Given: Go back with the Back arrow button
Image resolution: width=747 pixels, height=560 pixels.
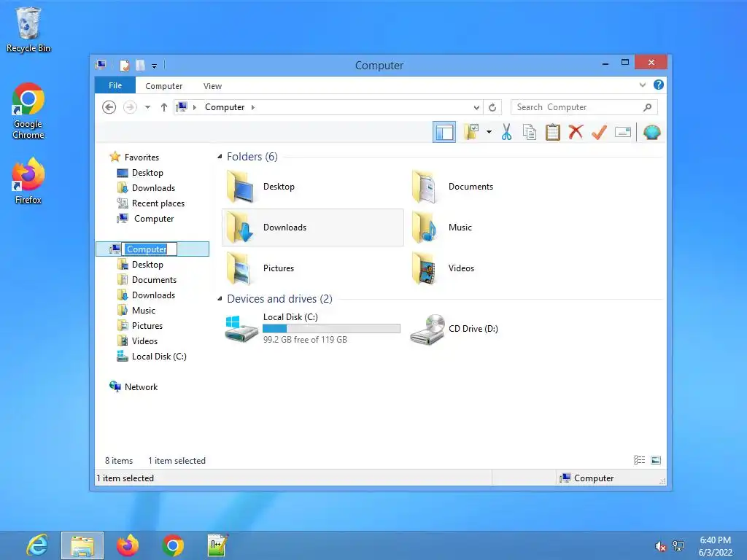Looking at the screenshot, I should coord(109,107).
